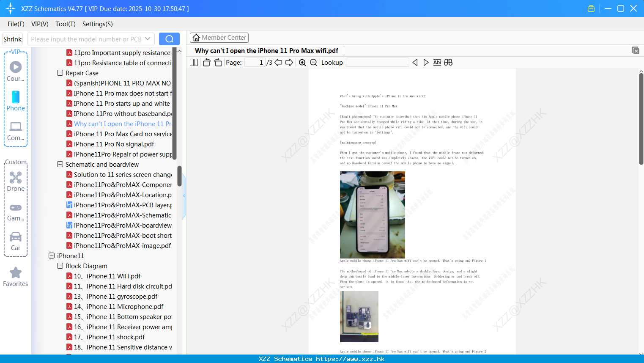Viewport: 644px width, 363px height.
Task: Open the Game console sidebar category
Action: click(x=16, y=212)
